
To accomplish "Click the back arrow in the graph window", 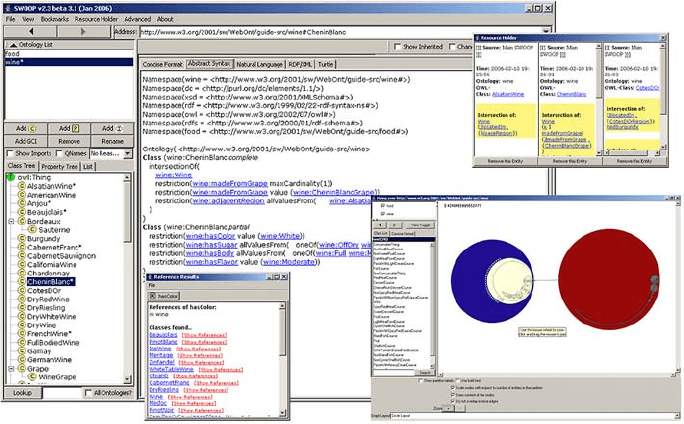I will coord(380,225).
